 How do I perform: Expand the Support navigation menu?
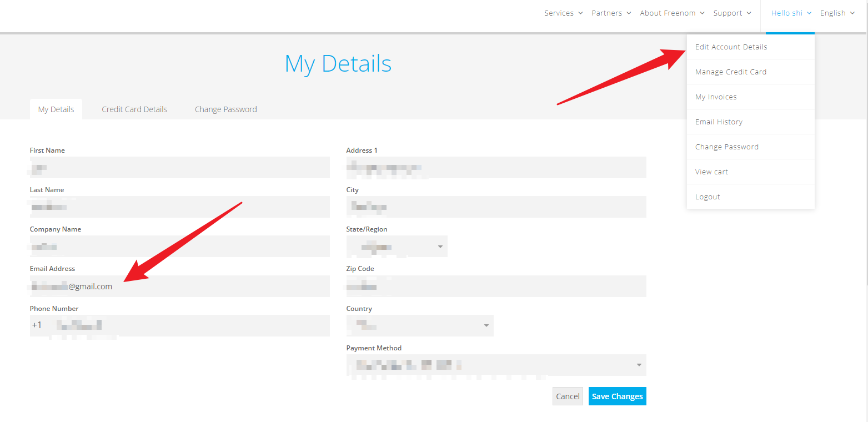(x=732, y=13)
